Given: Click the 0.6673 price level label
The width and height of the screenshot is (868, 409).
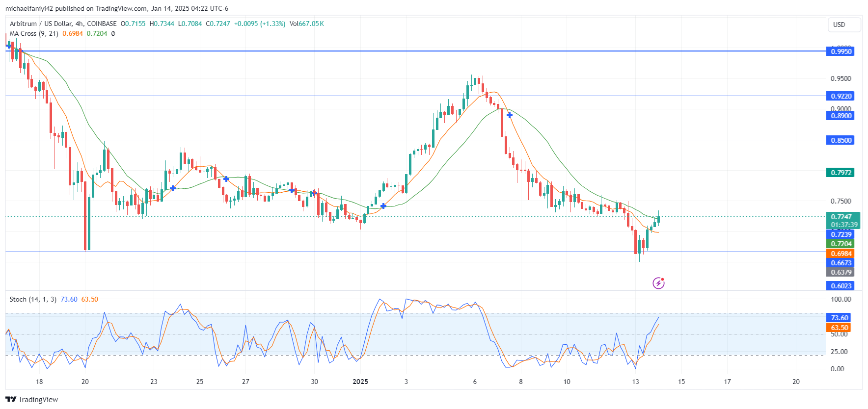Looking at the screenshot, I should 841,263.
